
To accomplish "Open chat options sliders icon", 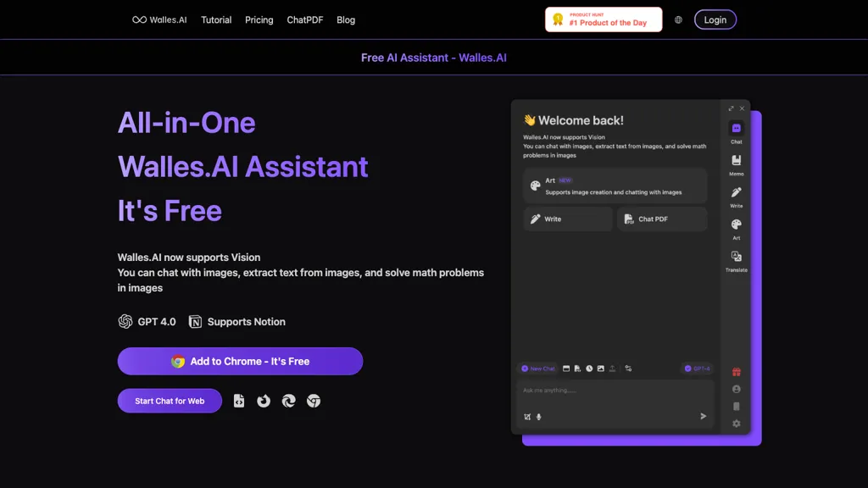I will pos(628,369).
